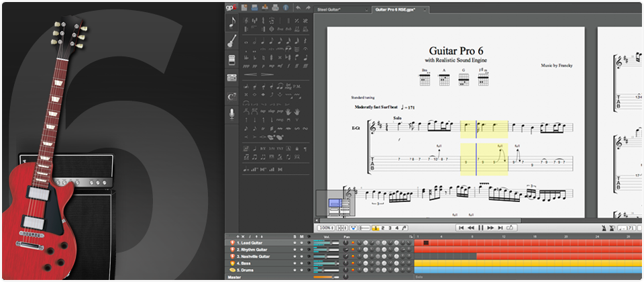The image size is (644, 282).
Task: Jump to the last bar
Action: click(x=500, y=228)
